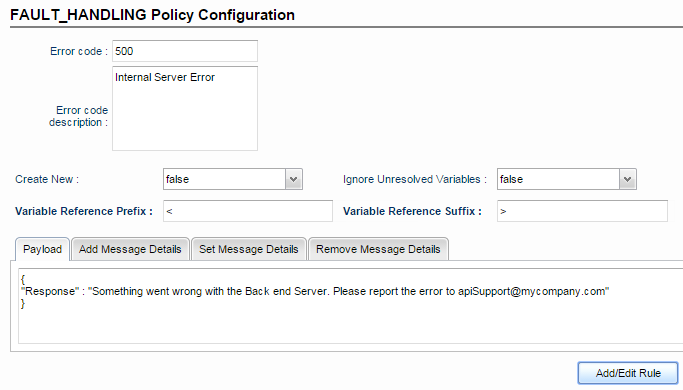Click the 'Variable Reference Prefix :' label

pos(84,211)
